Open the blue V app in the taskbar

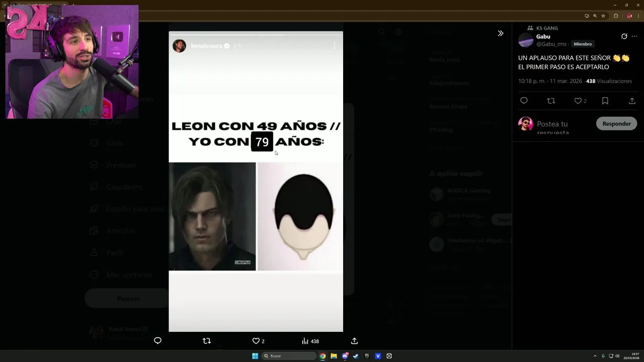tap(378, 356)
